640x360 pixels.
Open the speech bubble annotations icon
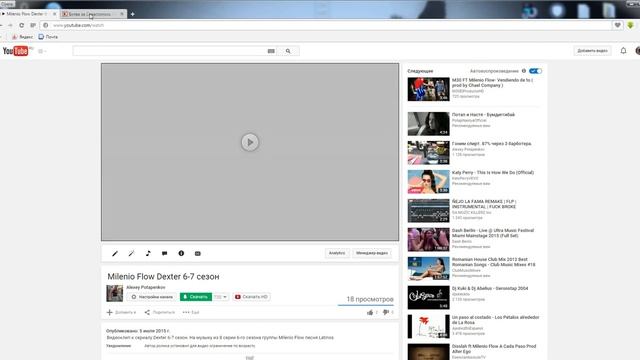click(164, 253)
